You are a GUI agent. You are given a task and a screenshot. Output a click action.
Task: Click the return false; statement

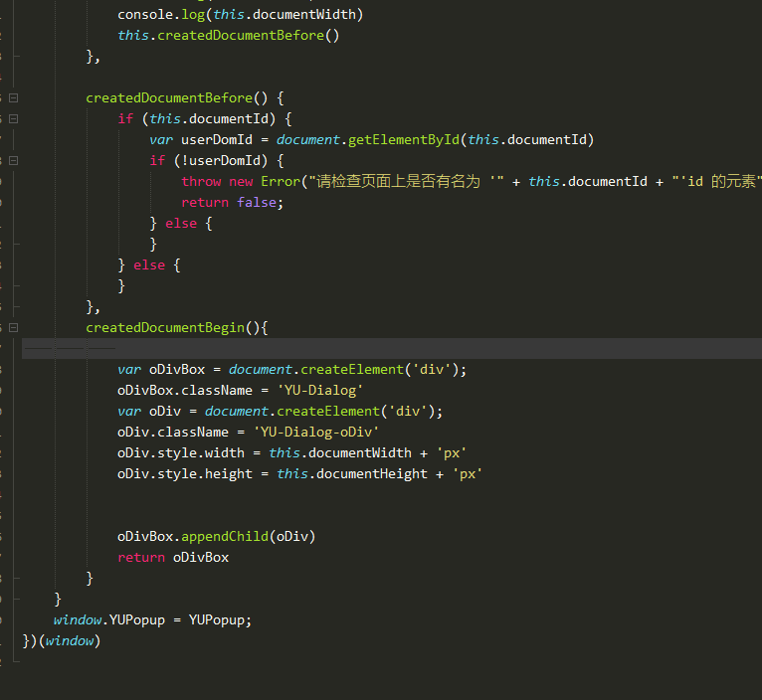233,203
